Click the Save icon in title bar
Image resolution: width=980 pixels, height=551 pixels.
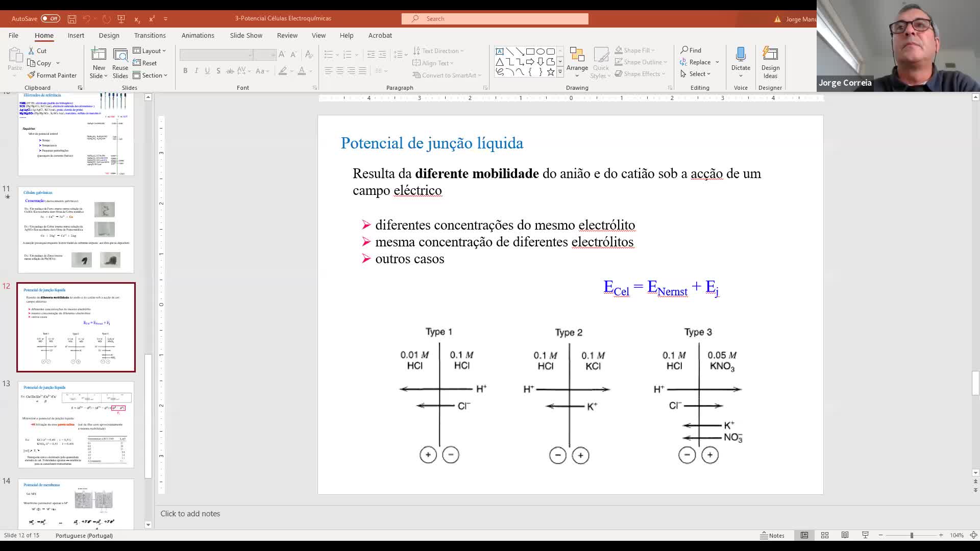point(72,19)
